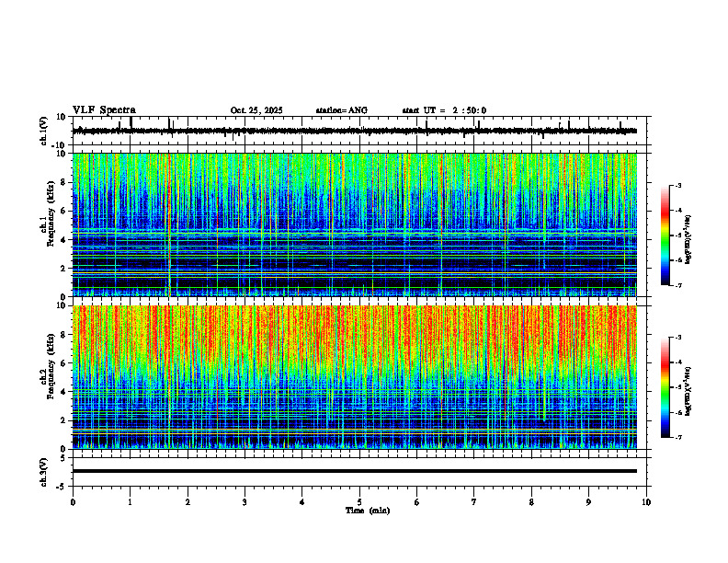The height and width of the screenshot is (563, 728).
Task: Click the "8" kHz tick on ch.2 spectrogram
Action: [64, 335]
